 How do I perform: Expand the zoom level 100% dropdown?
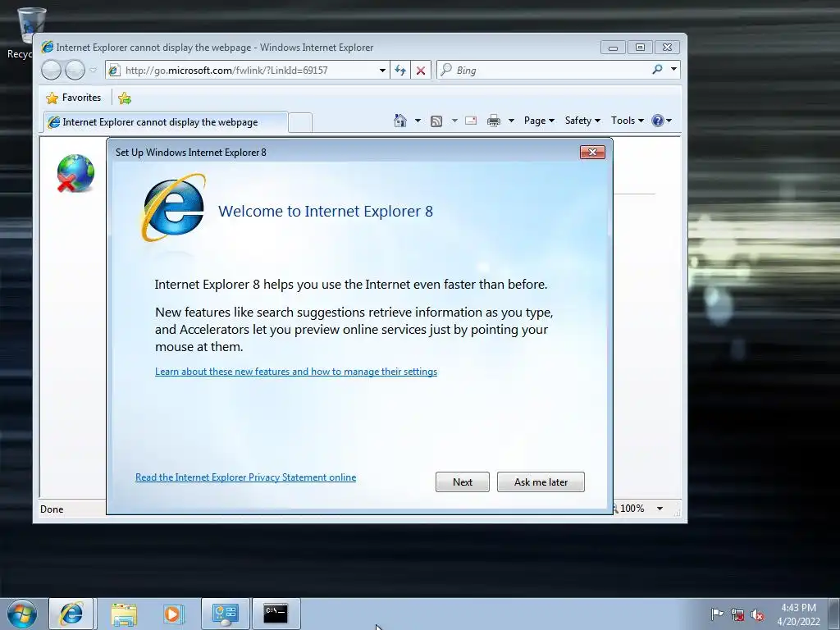click(x=660, y=509)
